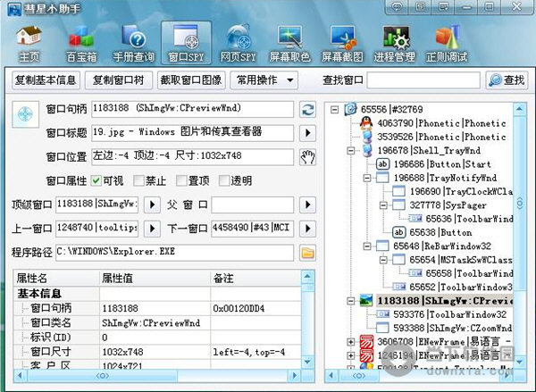Open the 常用操作 dropdown
This screenshot has width=536, height=392.
pos(264,80)
